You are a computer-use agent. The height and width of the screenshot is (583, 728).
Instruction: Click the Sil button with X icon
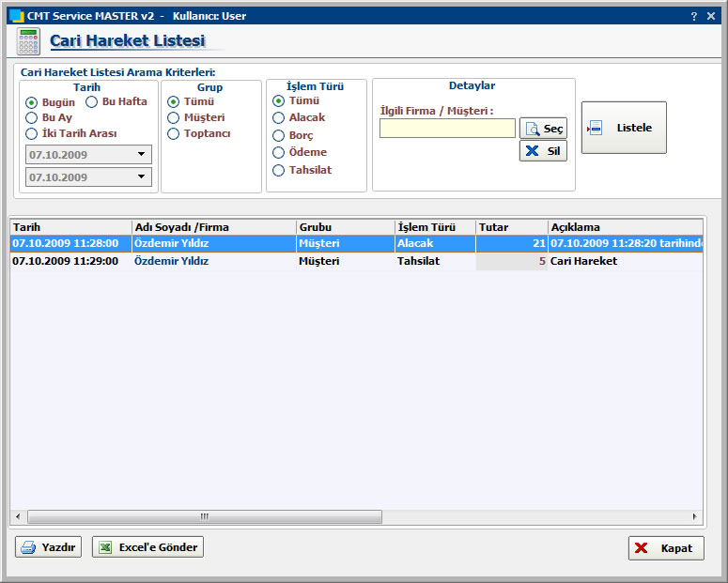point(543,150)
